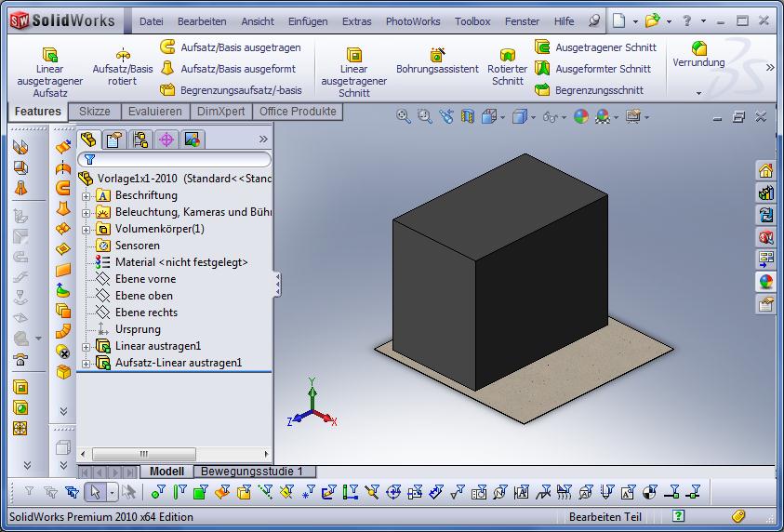Toggle the hide/show items glasses icon

[x=551, y=116]
